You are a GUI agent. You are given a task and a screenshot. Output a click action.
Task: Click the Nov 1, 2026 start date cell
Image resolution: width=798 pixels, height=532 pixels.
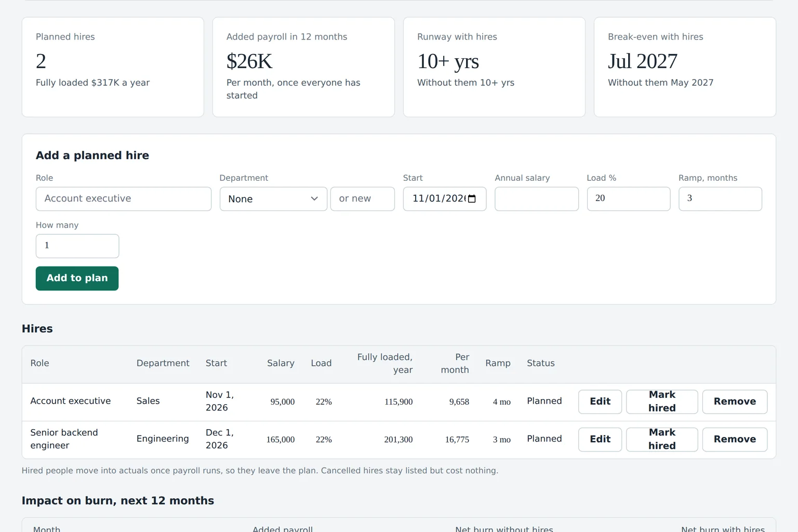tap(220, 401)
